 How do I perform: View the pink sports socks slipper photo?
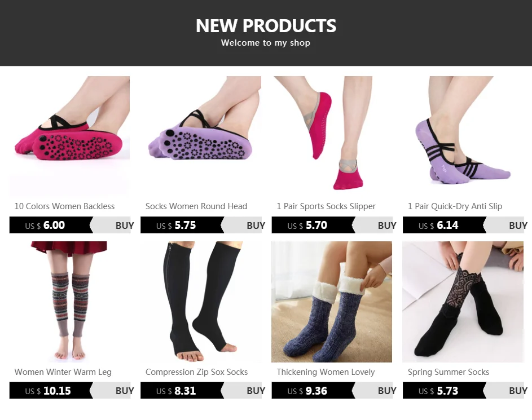click(332, 136)
